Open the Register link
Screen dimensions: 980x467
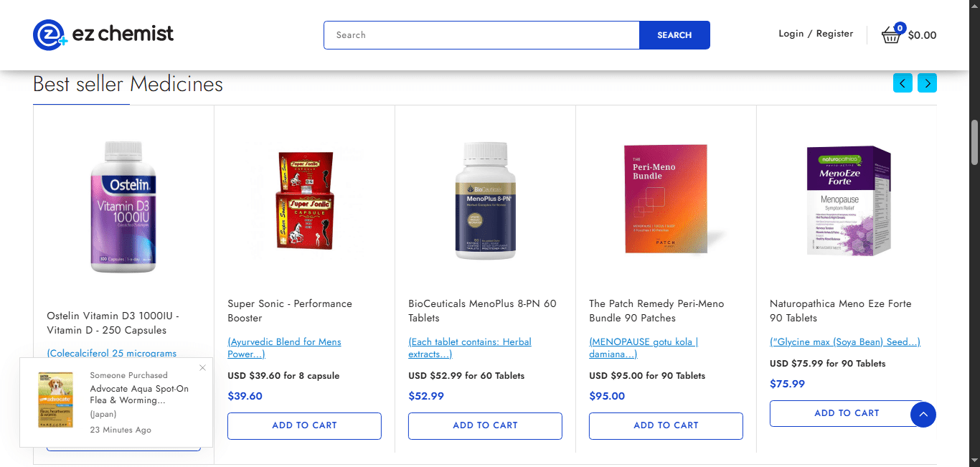coord(834,34)
